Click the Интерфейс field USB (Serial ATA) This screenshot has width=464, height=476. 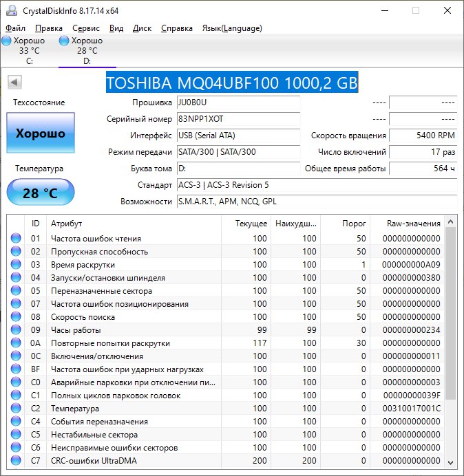coord(238,136)
